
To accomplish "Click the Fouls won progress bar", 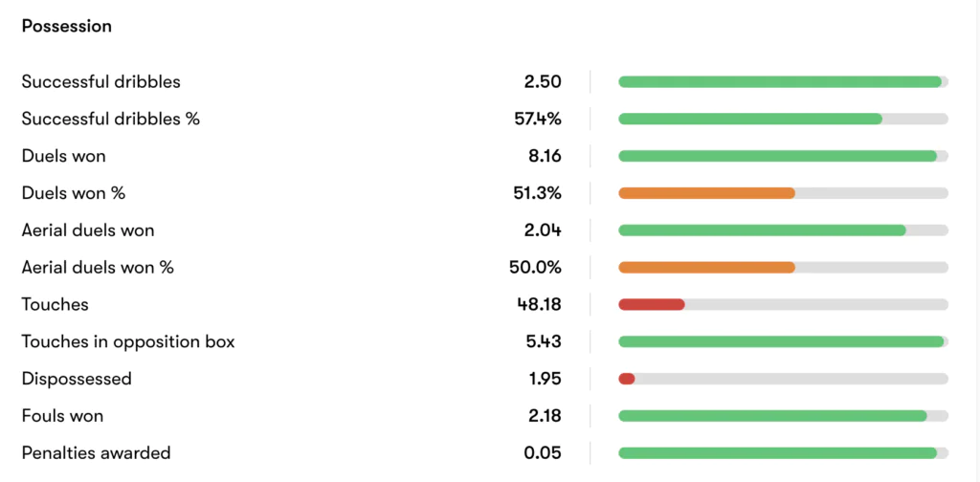I will (772, 416).
